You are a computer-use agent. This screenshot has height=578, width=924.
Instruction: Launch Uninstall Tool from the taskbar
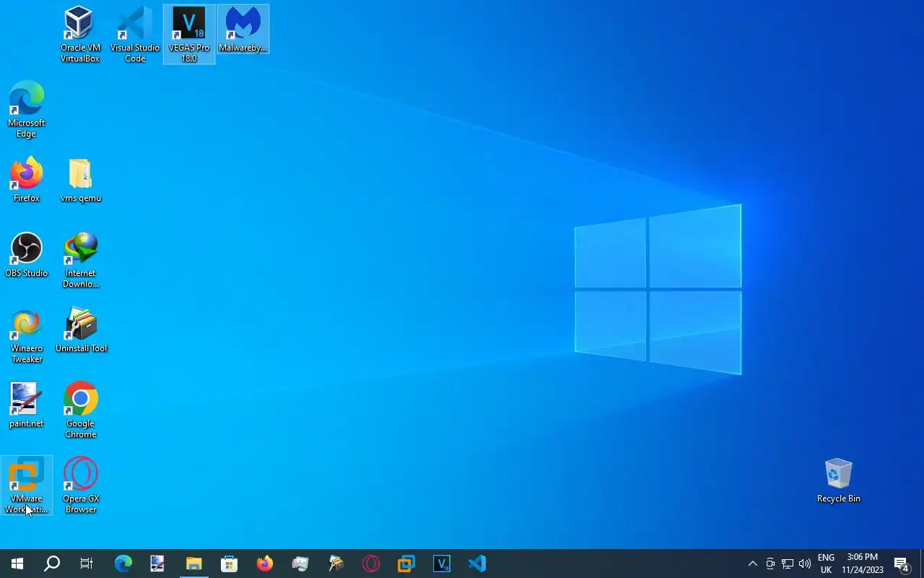pos(336,564)
